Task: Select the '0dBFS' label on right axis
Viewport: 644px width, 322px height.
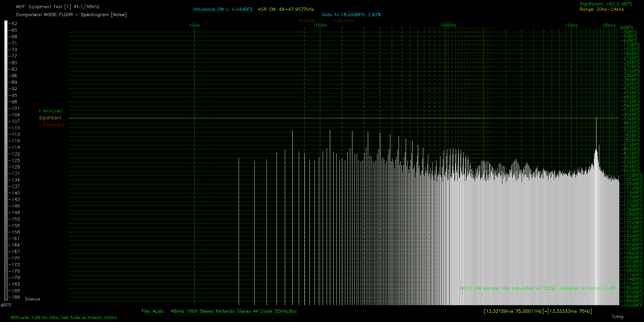Action: click(626, 28)
